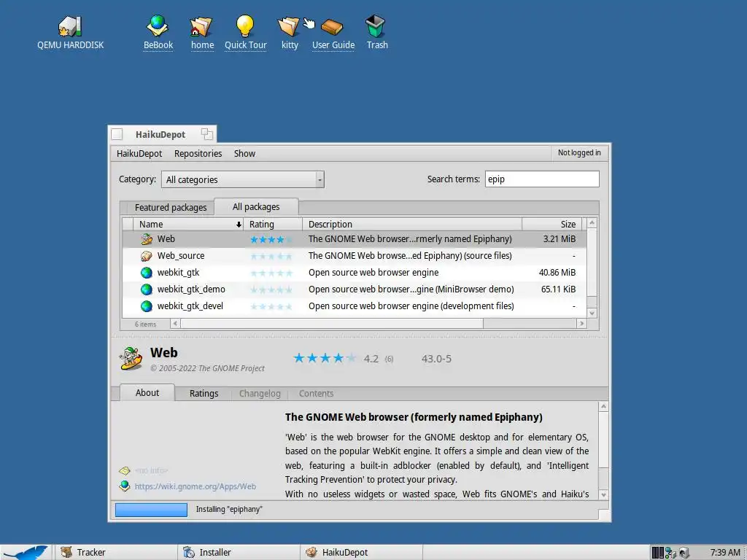747x560 pixels.
Task: Switch to HaikuDepot in the Deskbar
Action: click(362, 553)
